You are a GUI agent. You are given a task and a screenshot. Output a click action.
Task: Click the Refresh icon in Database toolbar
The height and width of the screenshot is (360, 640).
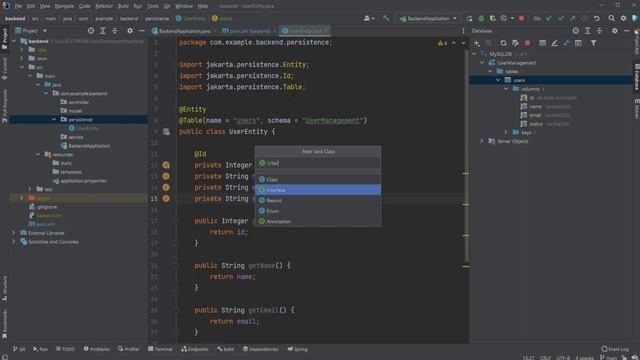coord(503,43)
